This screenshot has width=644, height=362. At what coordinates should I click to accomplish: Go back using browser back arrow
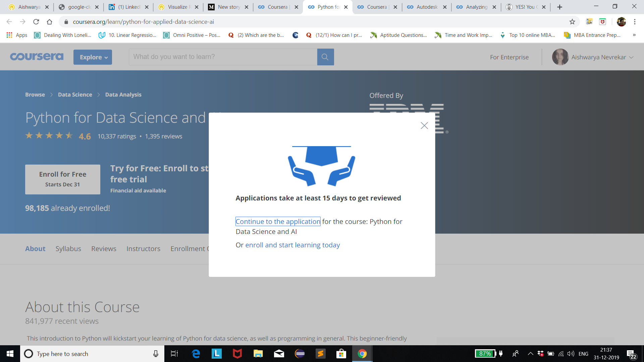(x=9, y=22)
